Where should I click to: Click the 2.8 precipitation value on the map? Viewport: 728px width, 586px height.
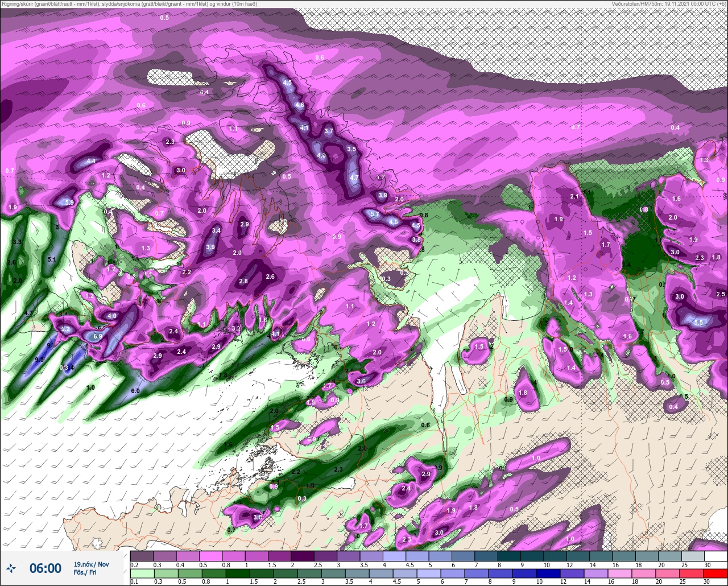[243, 281]
